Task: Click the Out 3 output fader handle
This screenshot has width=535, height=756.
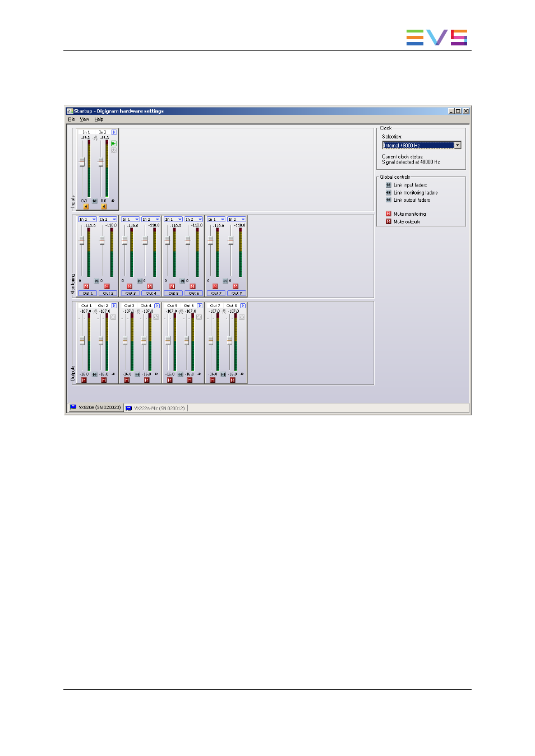Action: (125, 340)
